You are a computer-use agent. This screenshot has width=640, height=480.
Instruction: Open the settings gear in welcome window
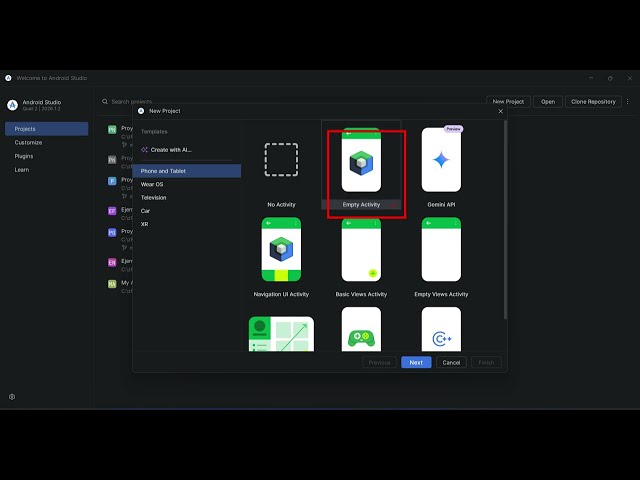pos(12,397)
